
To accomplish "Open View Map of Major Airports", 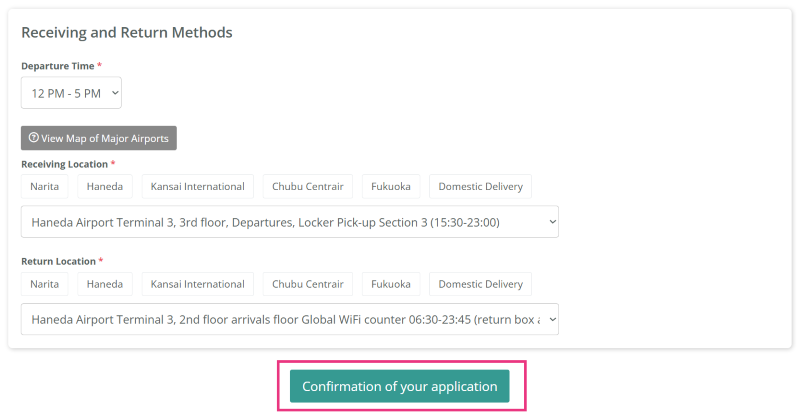I will tap(98, 138).
